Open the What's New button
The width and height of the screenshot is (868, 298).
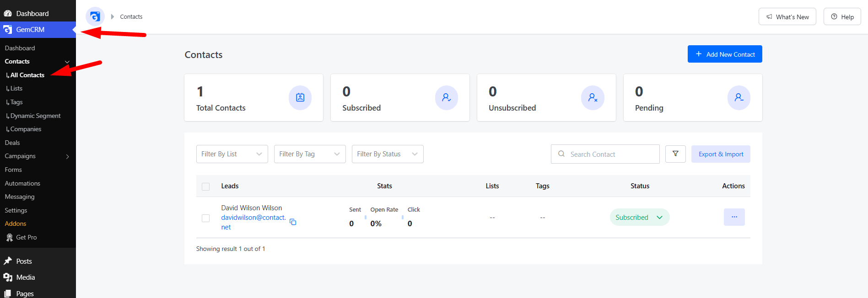[787, 16]
